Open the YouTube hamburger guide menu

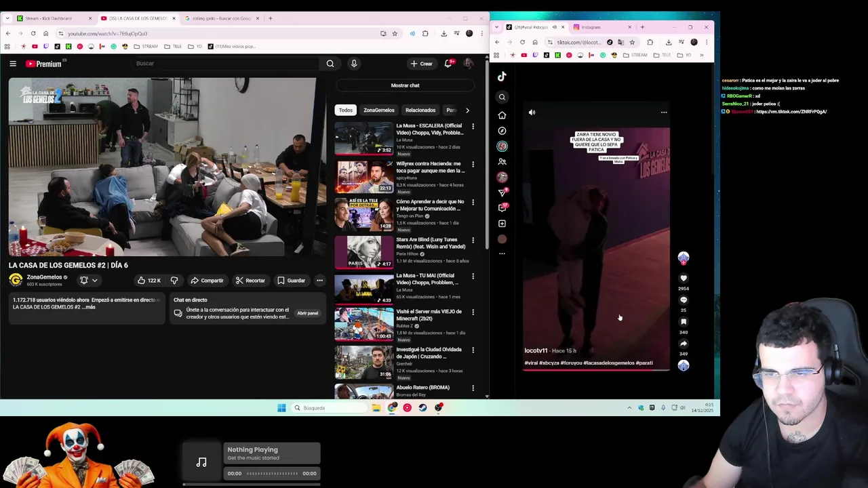pyautogui.click(x=13, y=64)
